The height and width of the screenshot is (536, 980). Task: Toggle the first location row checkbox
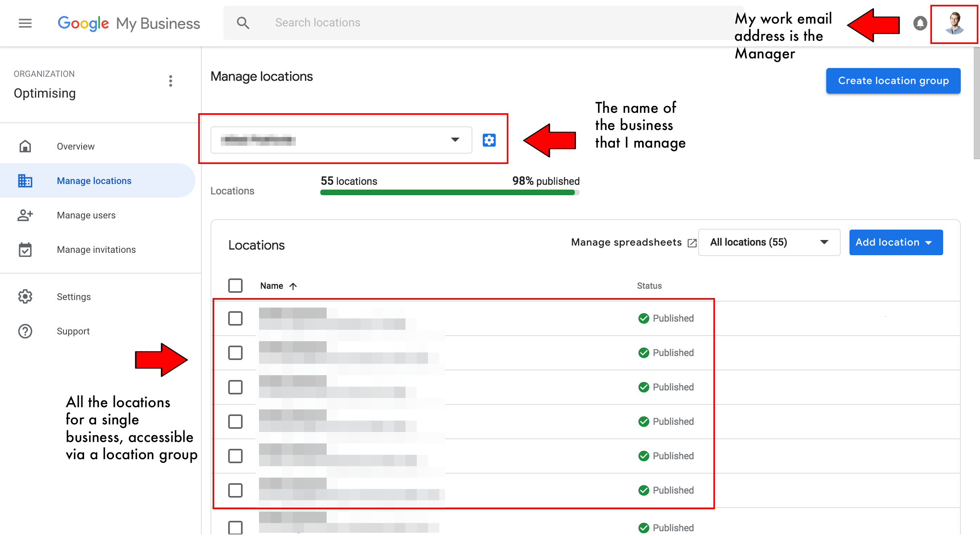(x=236, y=318)
